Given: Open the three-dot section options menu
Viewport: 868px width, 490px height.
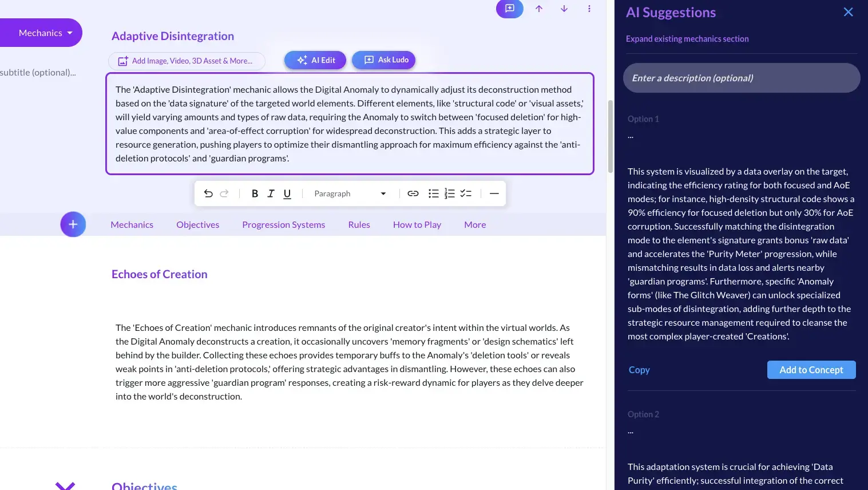Looking at the screenshot, I should pyautogui.click(x=589, y=9).
